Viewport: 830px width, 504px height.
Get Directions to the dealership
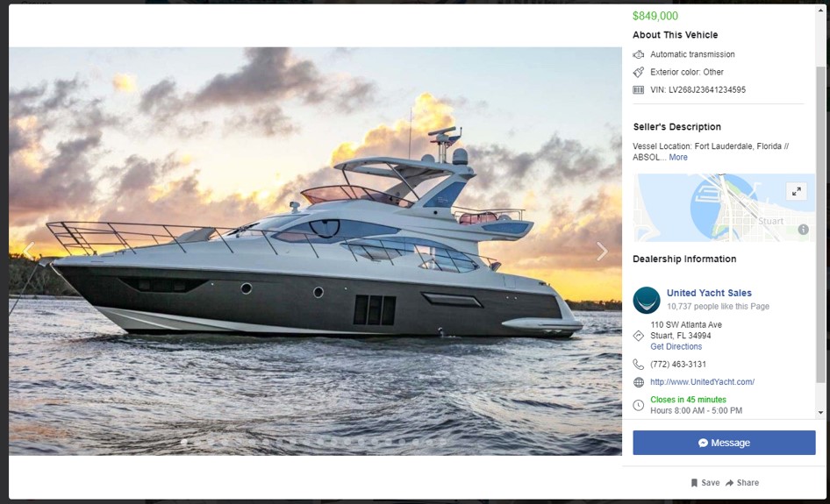676,346
